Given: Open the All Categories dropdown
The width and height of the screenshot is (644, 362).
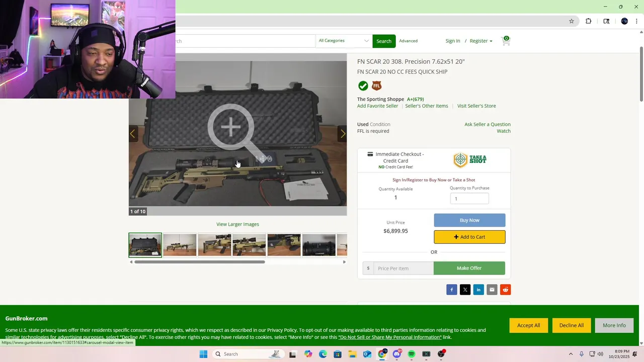Looking at the screenshot, I should (344, 41).
